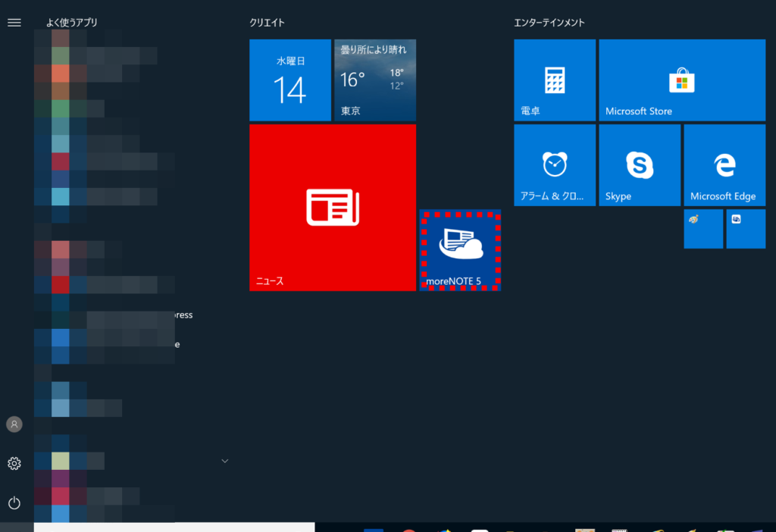Click the Power icon
The height and width of the screenshot is (532, 776).
14,502
